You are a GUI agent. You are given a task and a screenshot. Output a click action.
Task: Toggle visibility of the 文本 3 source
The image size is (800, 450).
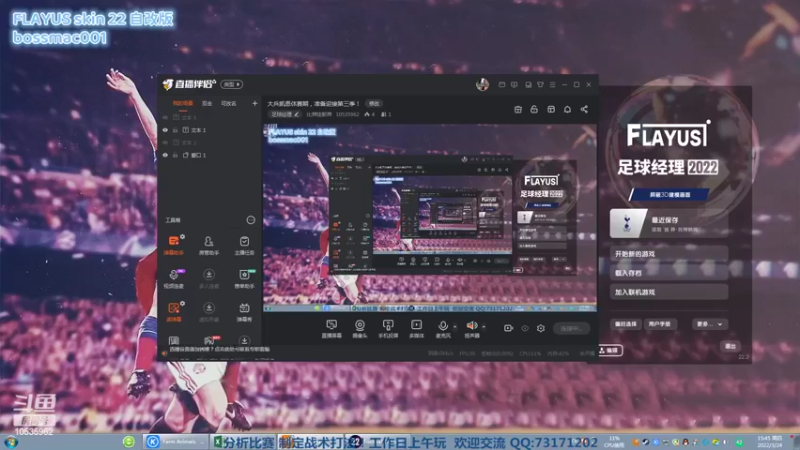[165, 117]
